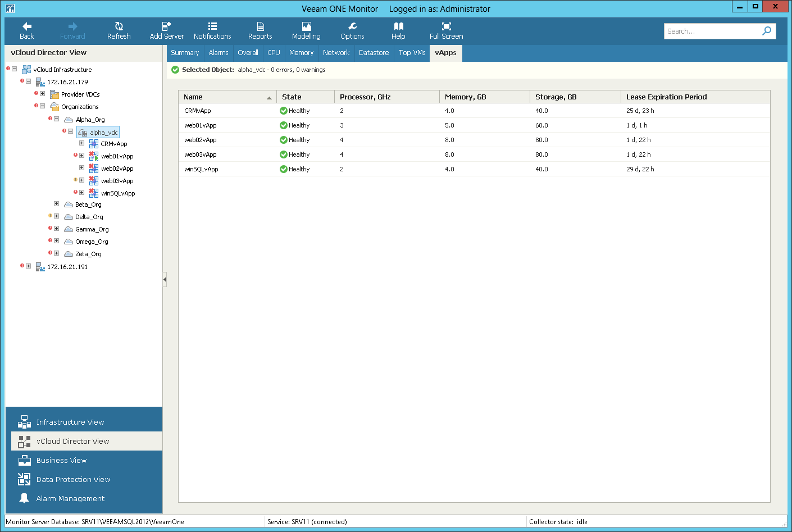Image resolution: width=792 pixels, height=532 pixels.
Task: Switch to the Network tab
Action: coord(336,53)
